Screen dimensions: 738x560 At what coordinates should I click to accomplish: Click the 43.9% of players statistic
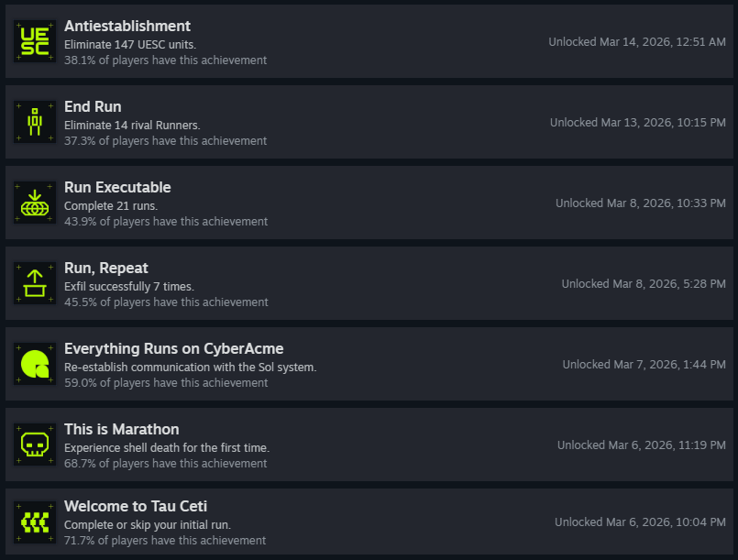[x=166, y=222]
